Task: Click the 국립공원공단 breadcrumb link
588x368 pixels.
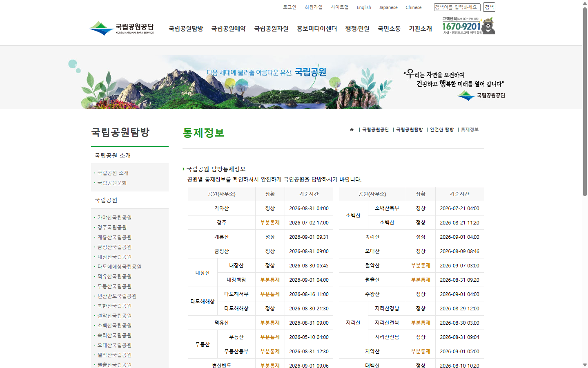Action: click(376, 130)
